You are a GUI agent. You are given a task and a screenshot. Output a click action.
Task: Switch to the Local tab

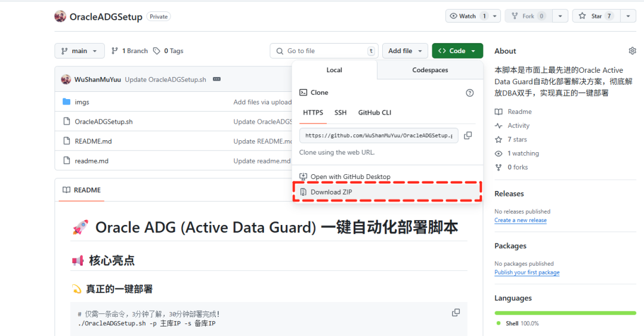[335, 70]
